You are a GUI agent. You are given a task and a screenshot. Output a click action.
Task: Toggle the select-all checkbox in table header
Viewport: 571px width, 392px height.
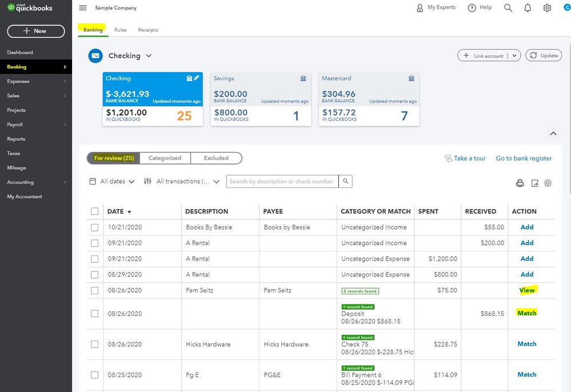coord(95,211)
